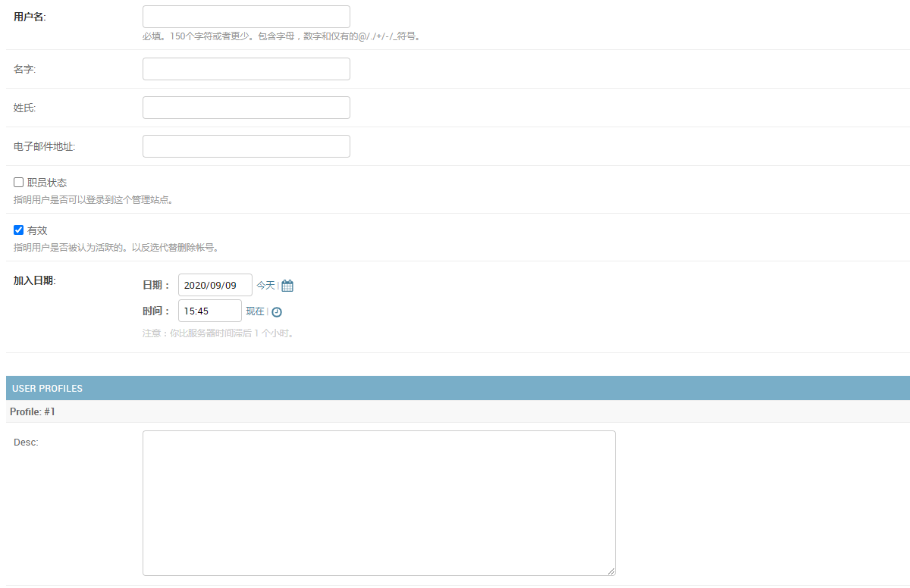Click the 加入日期 label
This screenshot has height=588, width=910.
pyautogui.click(x=35, y=280)
